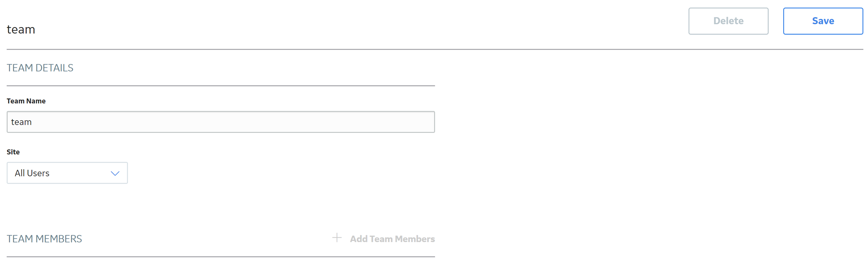Click the chevron arrow in Site dropdown
Image resolution: width=868 pixels, height=261 pixels.
(115, 174)
